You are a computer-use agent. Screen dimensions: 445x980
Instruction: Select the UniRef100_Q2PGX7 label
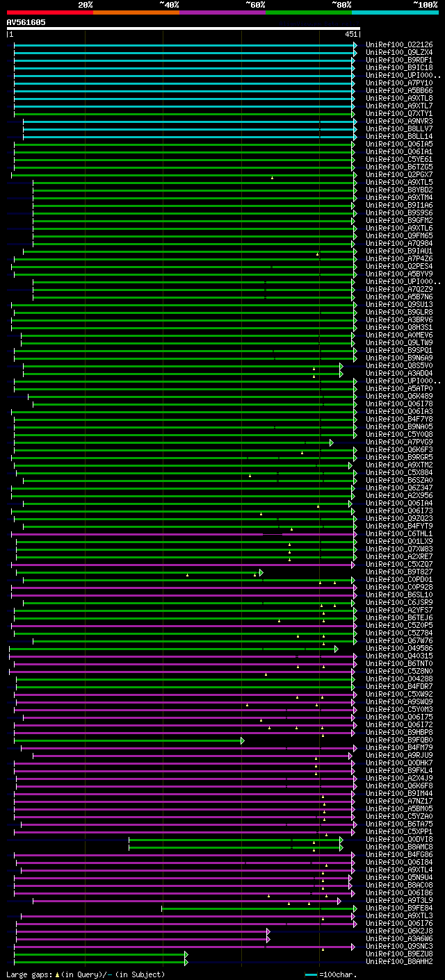[x=399, y=174]
